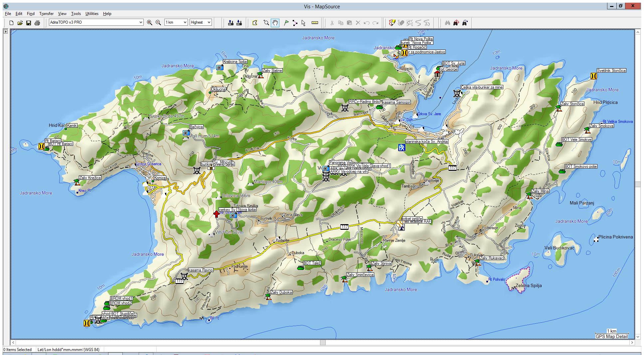Click the Bačvica camera waypoint icon
The width and height of the screenshot is (644, 355).
point(186,133)
